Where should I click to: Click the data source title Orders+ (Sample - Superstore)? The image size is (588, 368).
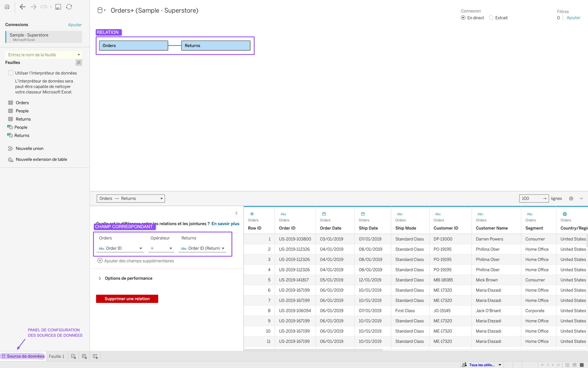click(154, 11)
